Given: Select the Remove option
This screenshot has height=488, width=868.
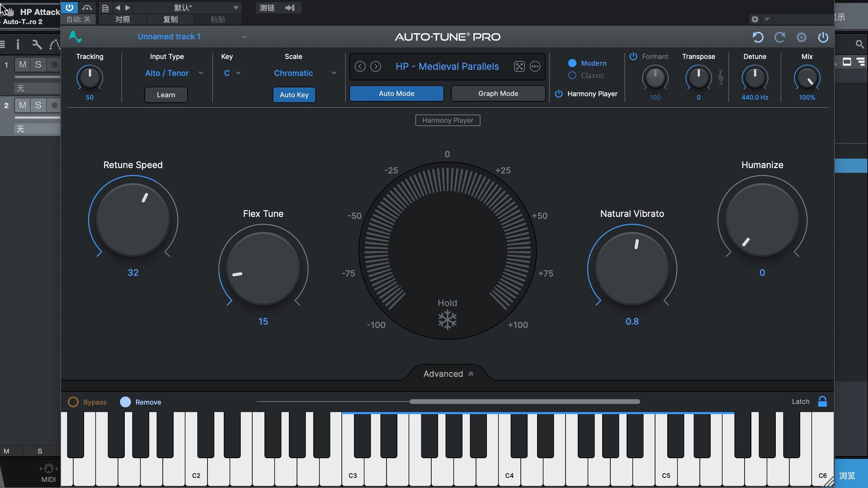Looking at the screenshot, I should tap(125, 402).
